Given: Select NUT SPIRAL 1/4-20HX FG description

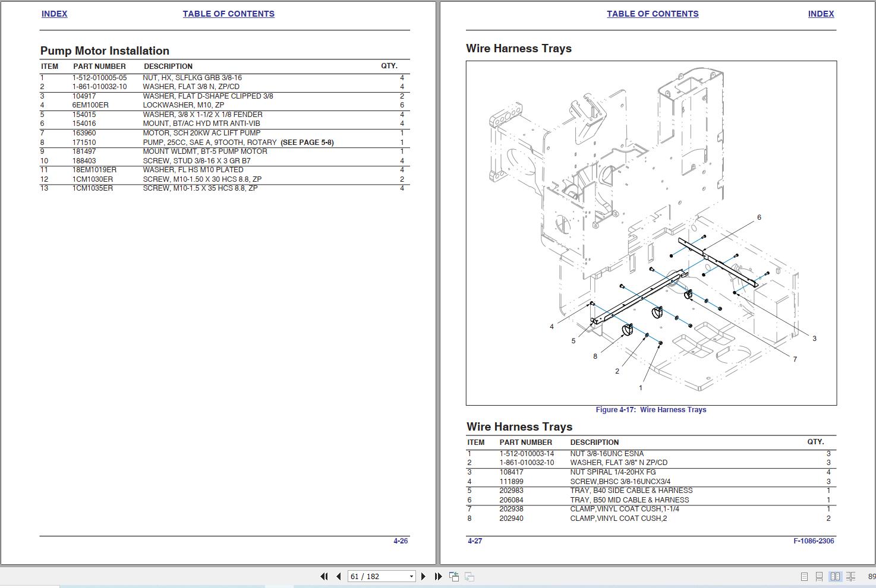Looking at the screenshot, I should point(613,472).
